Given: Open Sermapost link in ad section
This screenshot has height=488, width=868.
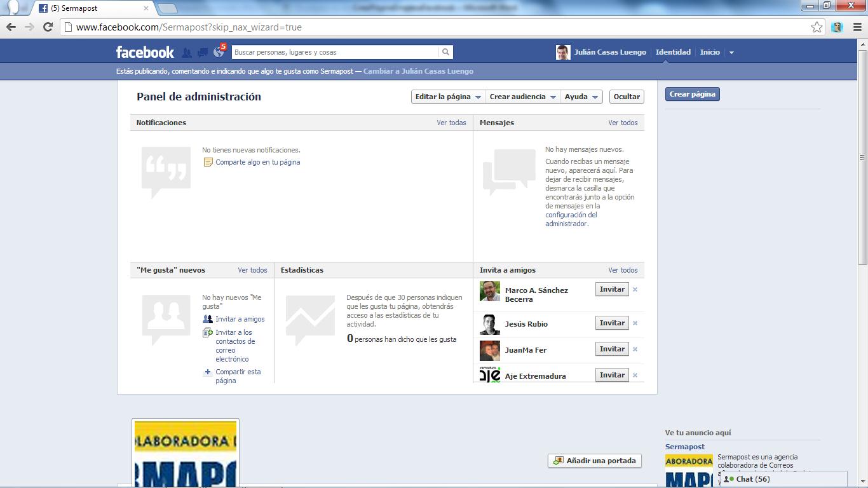Looking at the screenshot, I should (684, 447).
